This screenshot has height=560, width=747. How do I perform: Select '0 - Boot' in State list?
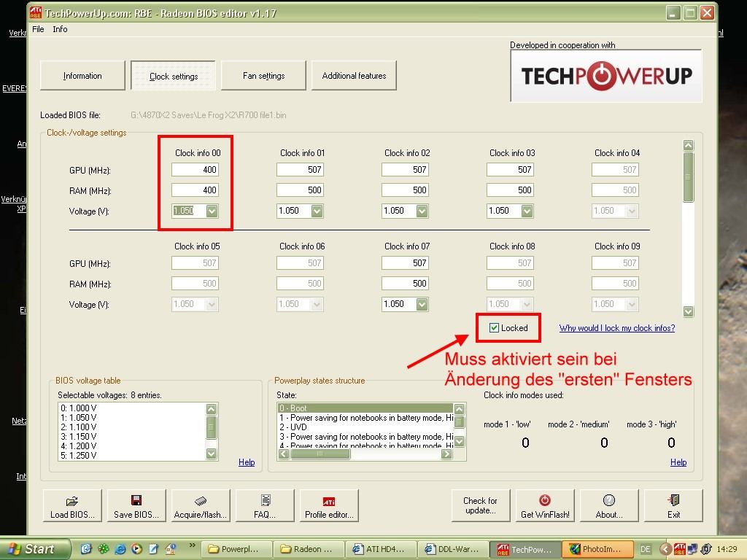pos(365,408)
